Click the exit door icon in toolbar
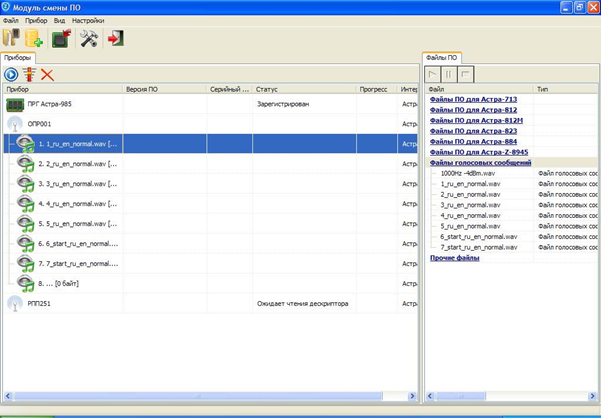This screenshot has width=601, height=418. tap(116, 39)
